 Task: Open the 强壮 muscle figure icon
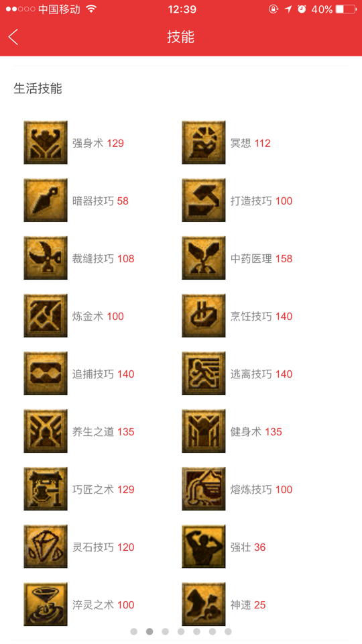point(204,547)
